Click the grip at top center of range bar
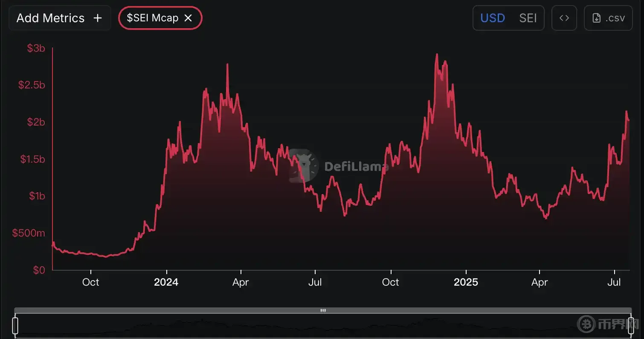 323,310
